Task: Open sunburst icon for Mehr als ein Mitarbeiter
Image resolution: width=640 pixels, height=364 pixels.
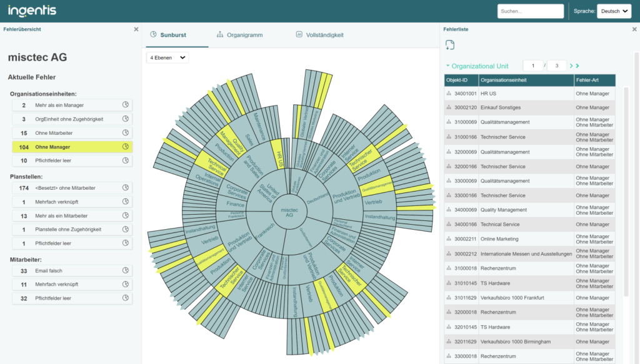Action: click(125, 215)
